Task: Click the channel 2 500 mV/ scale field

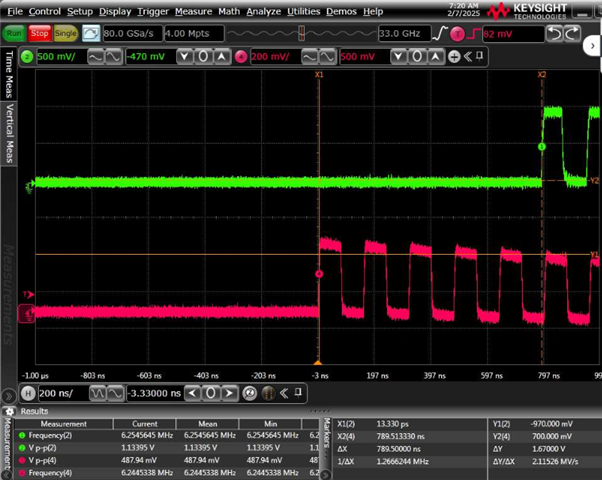Action: 61,57
